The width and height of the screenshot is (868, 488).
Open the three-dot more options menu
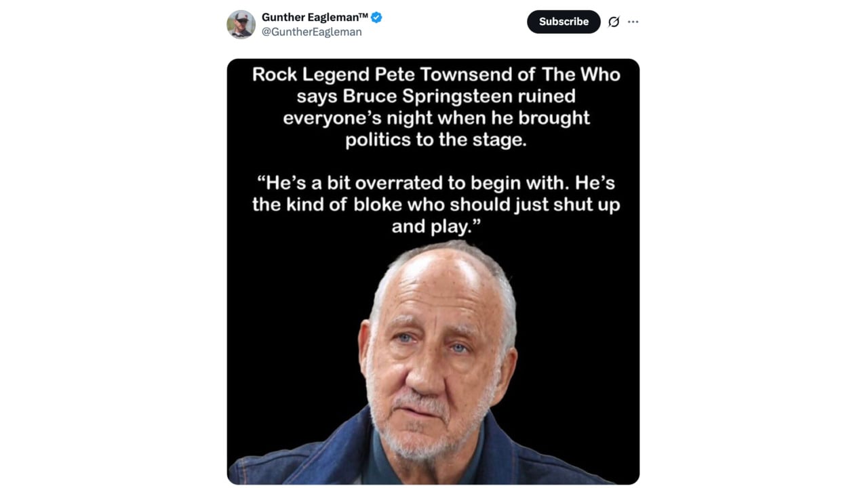tap(633, 22)
